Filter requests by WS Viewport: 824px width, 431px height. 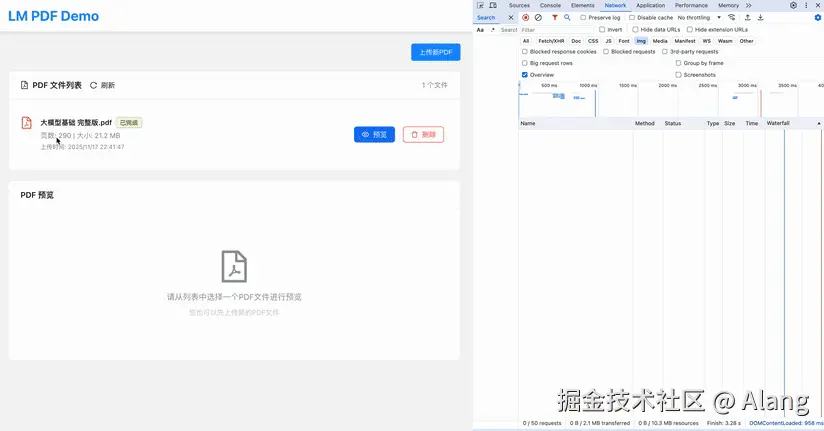[x=706, y=41]
